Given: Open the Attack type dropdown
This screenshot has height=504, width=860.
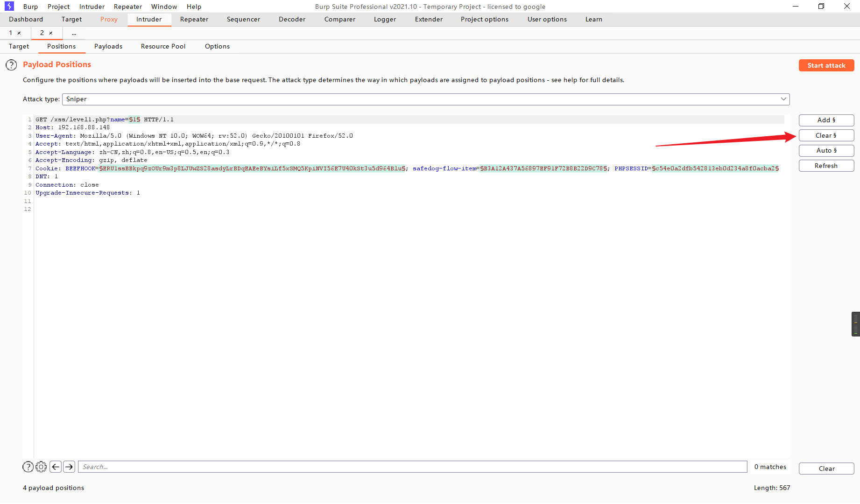Looking at the screenshot, I should click(784, 99).
